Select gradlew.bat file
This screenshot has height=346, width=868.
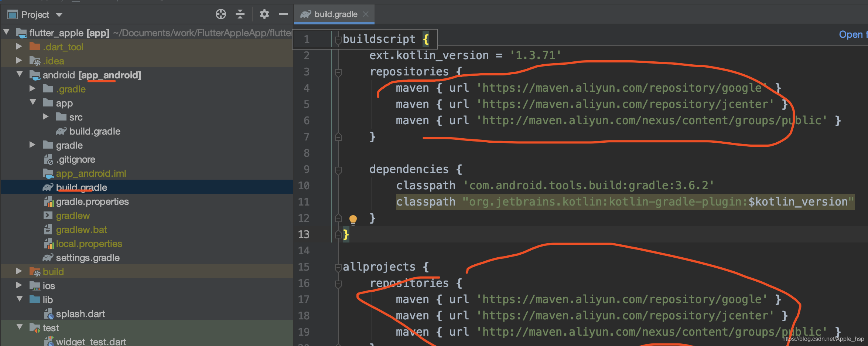tap(81, 230)
